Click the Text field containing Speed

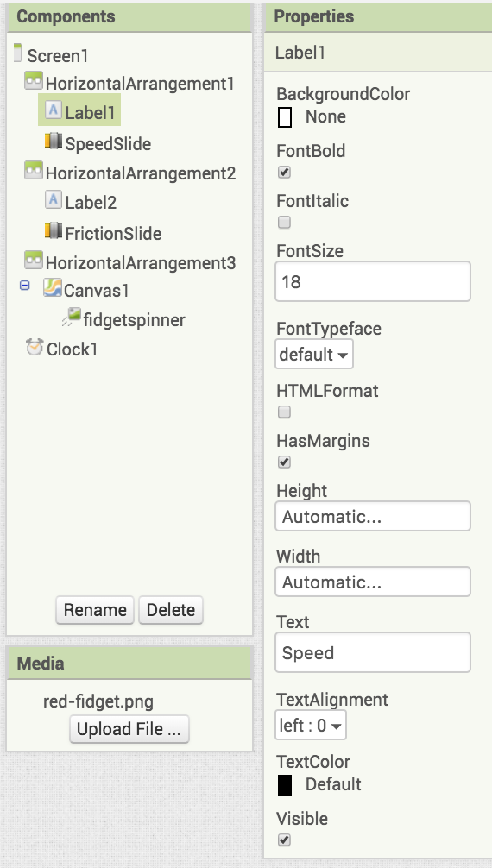coord(373,652)
